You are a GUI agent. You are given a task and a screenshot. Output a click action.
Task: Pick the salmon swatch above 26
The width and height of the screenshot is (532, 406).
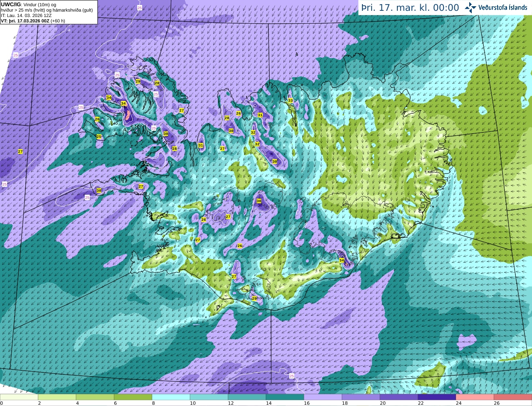[513, 397]
